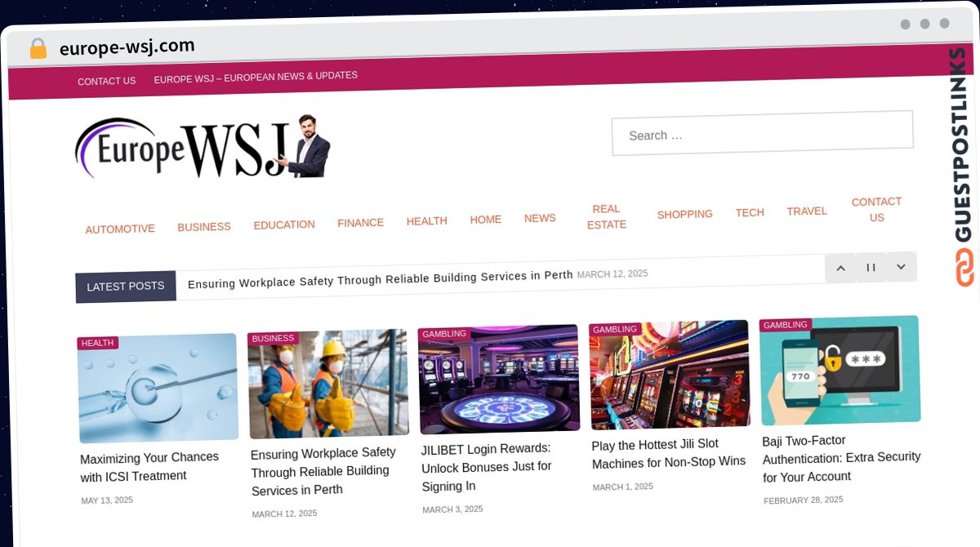Show next latest post with down arrow
Screen dimensions: 980x547
pos(902,266)
